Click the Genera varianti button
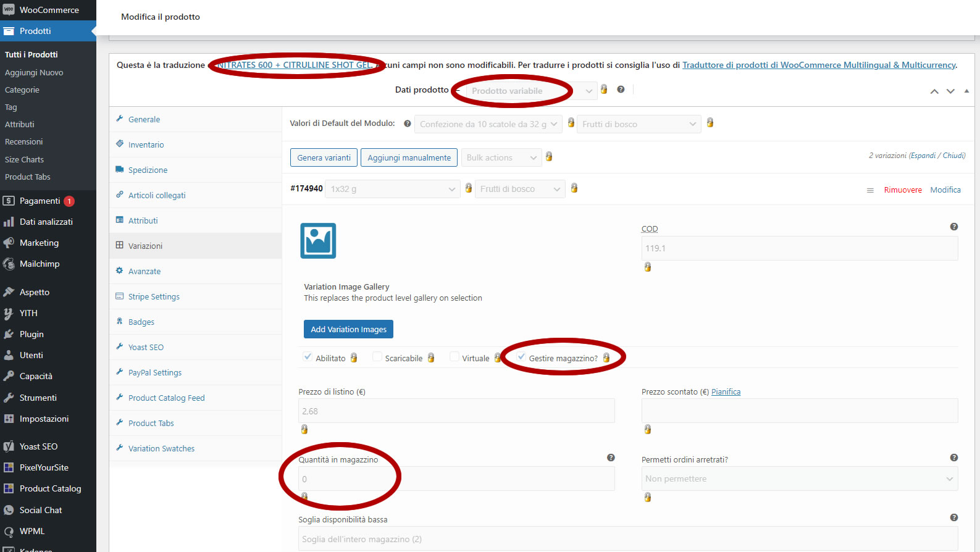 tap(324, 157)
